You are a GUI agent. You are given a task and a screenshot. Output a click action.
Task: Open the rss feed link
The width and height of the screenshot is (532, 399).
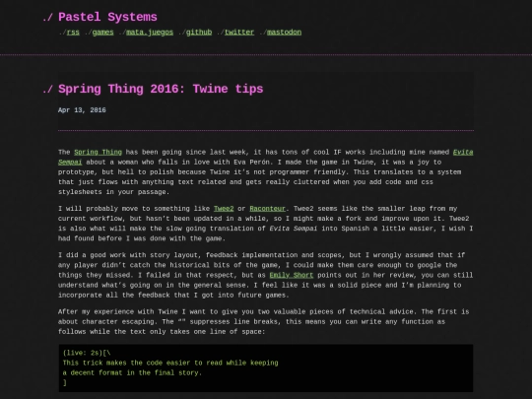click(73, 33)
